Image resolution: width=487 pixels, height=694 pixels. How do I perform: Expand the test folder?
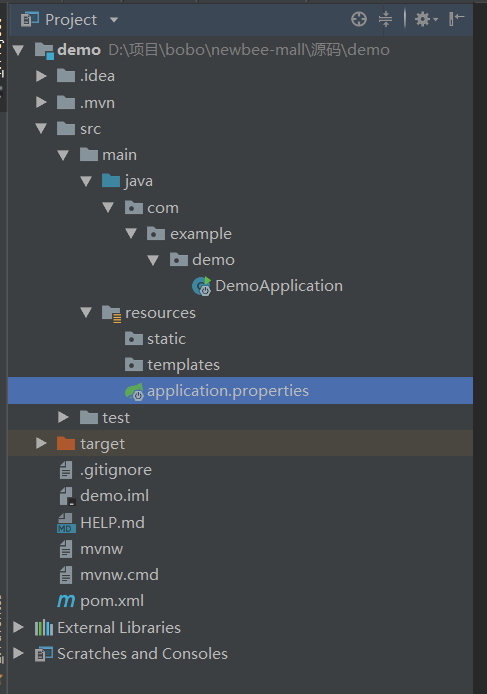pyautogui.click(x=63, y=417)
